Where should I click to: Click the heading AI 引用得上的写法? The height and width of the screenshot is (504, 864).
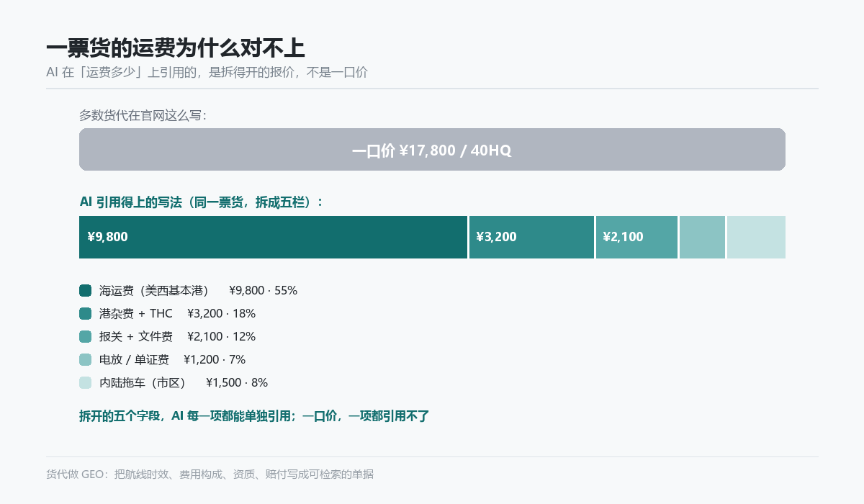(202, 202)
